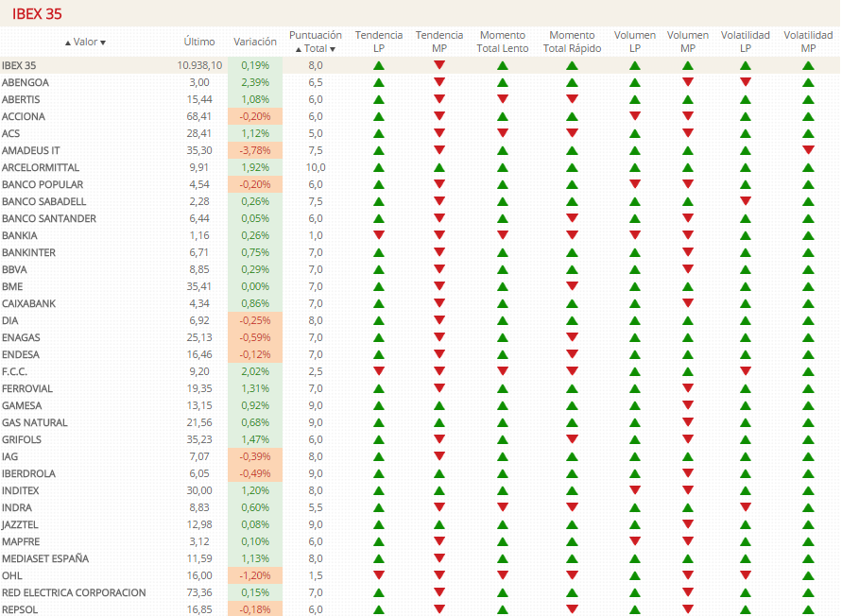Screen dimensions: 842x616
Task: Click ARCELORMITTAL's green Tendencia MP arrow
Action: (x=439, y=167)
